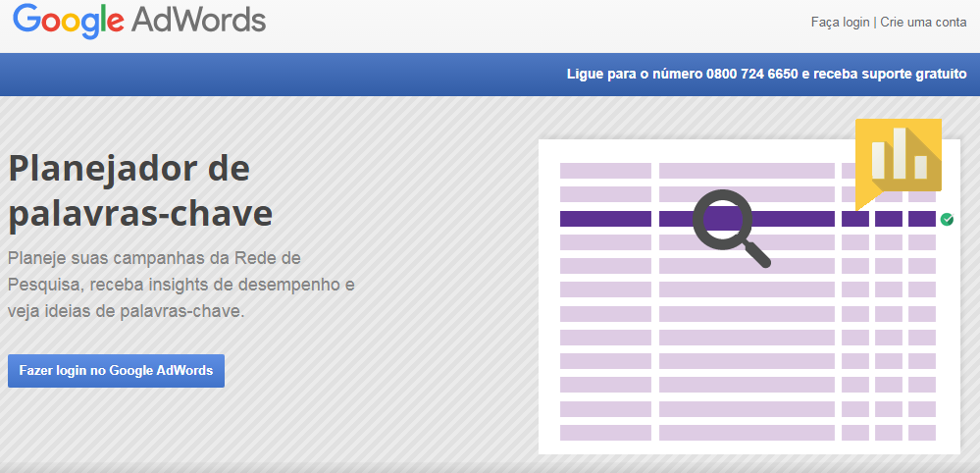
Task: Click Fazer login no Google AdWords button
Action: pyautogui.click(x=117, y=371)
